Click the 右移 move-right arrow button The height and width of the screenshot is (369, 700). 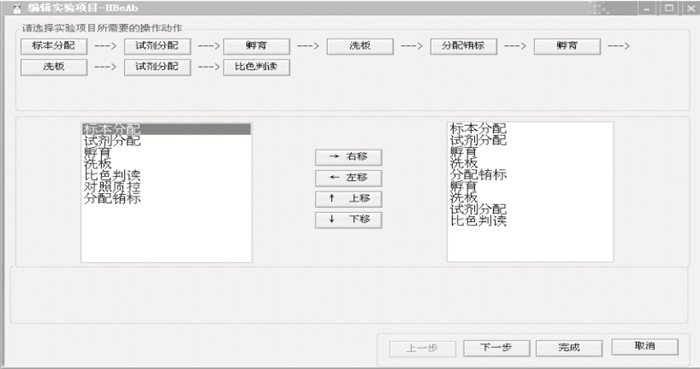[348, 157]
